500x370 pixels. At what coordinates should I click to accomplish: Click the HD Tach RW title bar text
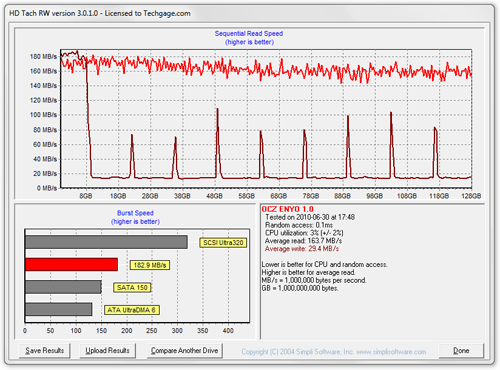tap(100, 13)
